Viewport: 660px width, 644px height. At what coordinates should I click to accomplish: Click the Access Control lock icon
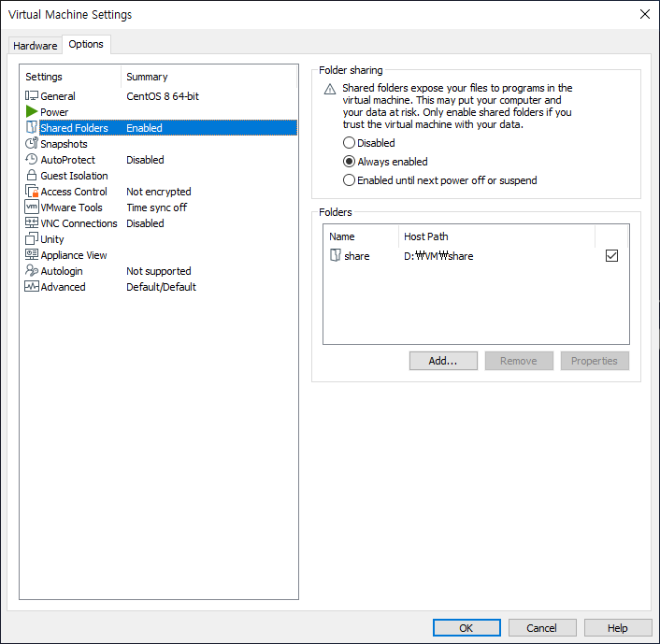pos(32,191)
